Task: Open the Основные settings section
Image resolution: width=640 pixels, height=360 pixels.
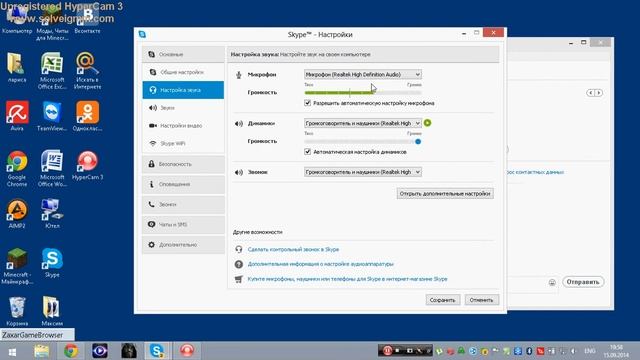Action: 183,54
